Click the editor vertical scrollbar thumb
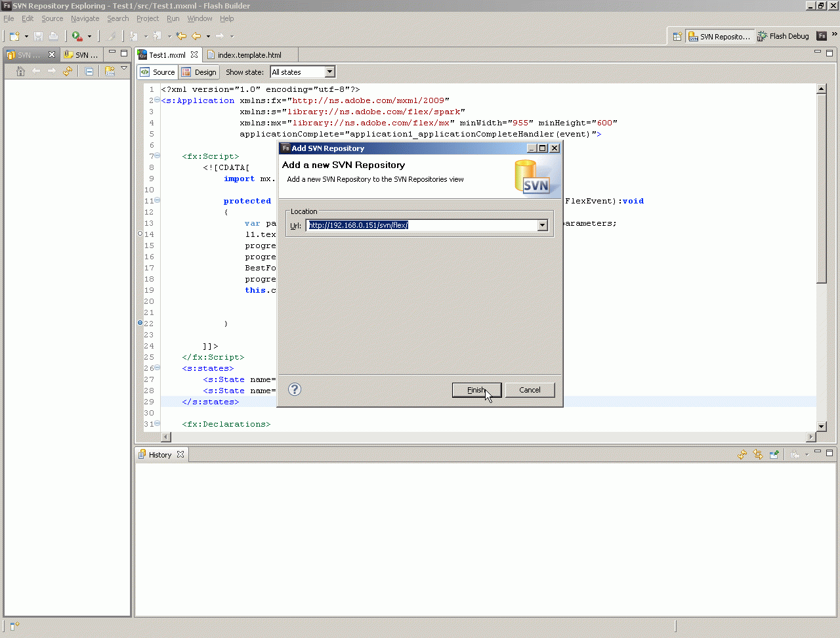 click(821, 189)
